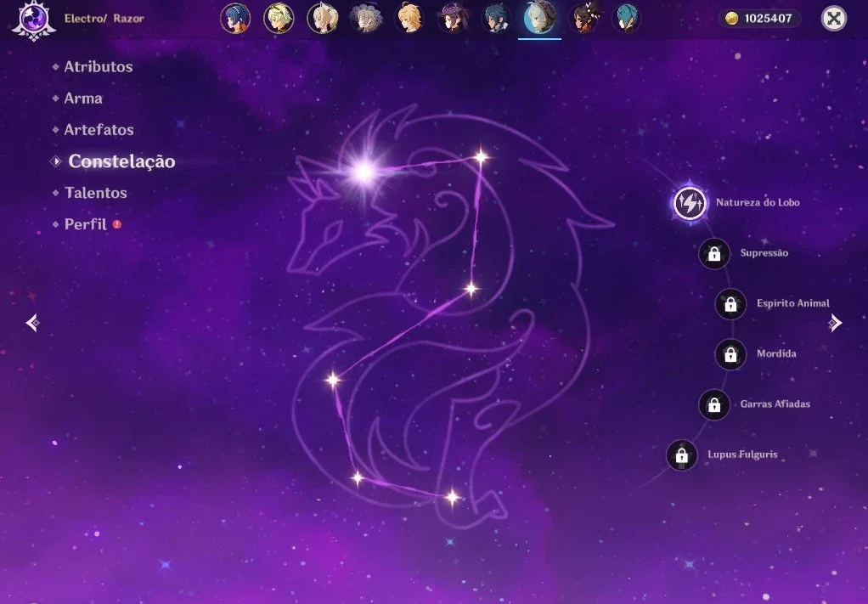This screenshot has height=604, width=868.
Task: Click the Supressão label
Action: (764, 253)
